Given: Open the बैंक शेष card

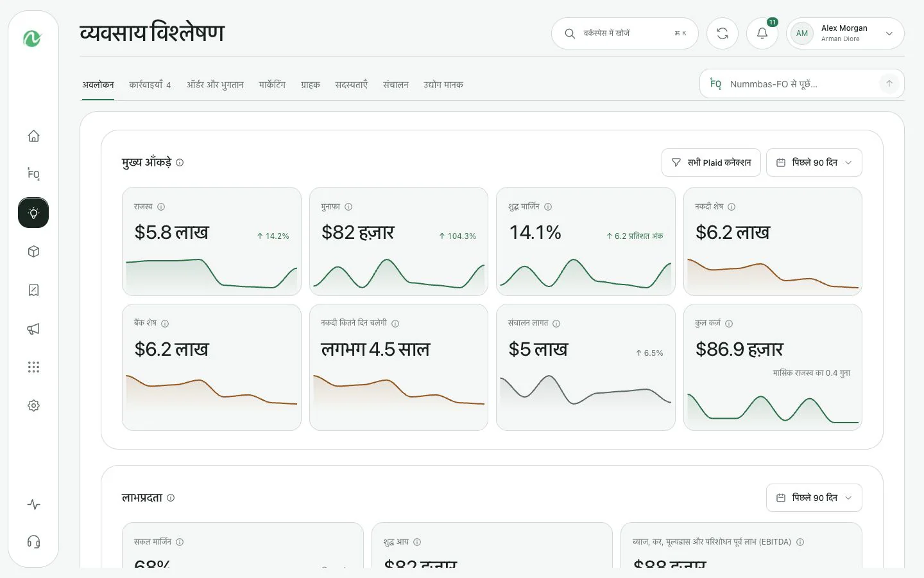Looking at the screenshot, I should [x=212, y=367].
